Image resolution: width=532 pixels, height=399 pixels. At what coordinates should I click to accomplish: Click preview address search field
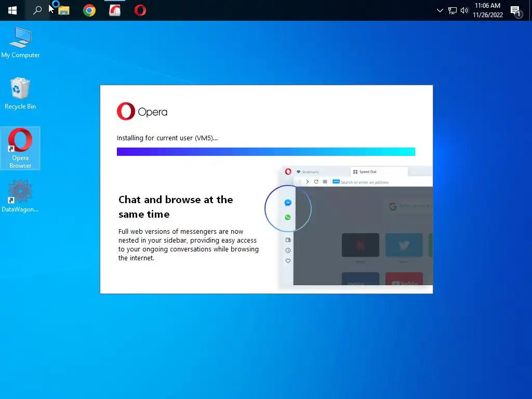click(x=381, y=182)
